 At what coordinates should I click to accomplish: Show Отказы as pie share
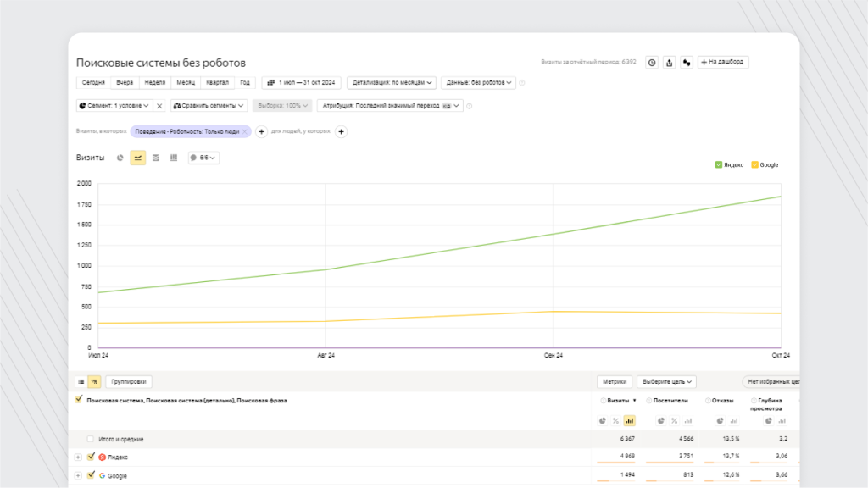tap(721, 421)
